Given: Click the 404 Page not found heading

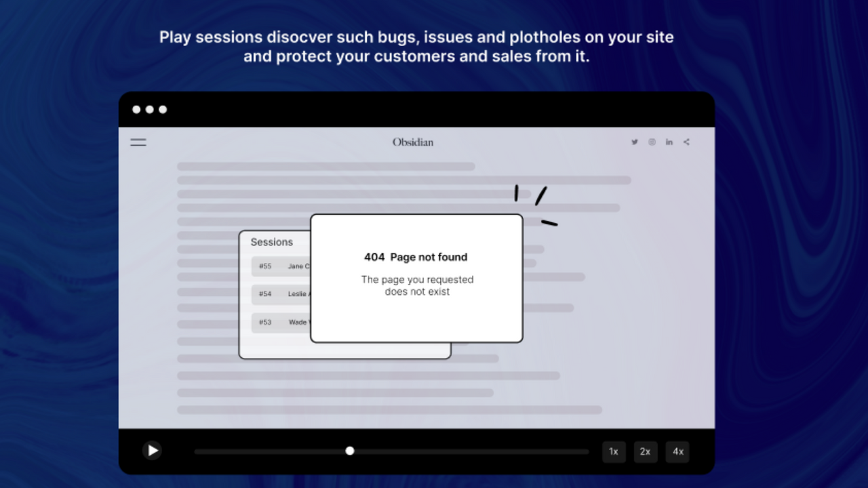Looking at the screenshot, I should coord(416,257).
